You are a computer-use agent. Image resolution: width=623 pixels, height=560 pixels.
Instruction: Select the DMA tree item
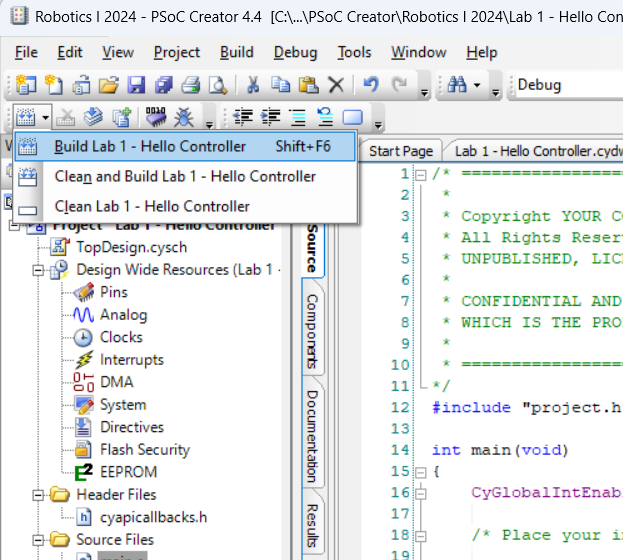[116, 382]
